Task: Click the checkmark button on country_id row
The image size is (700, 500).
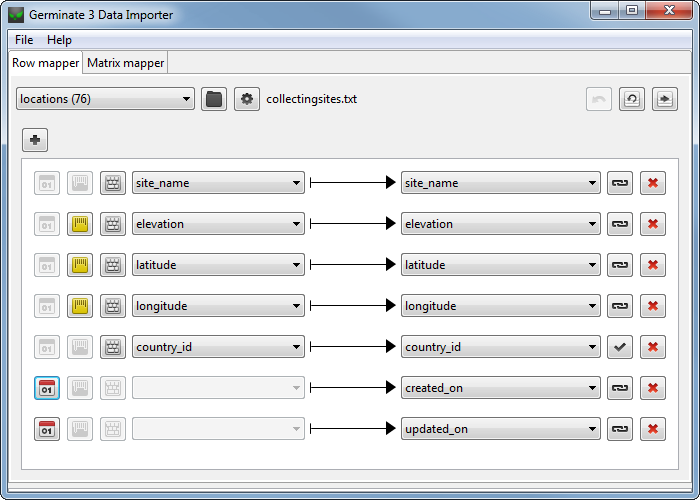Action: tap(620, 347)
